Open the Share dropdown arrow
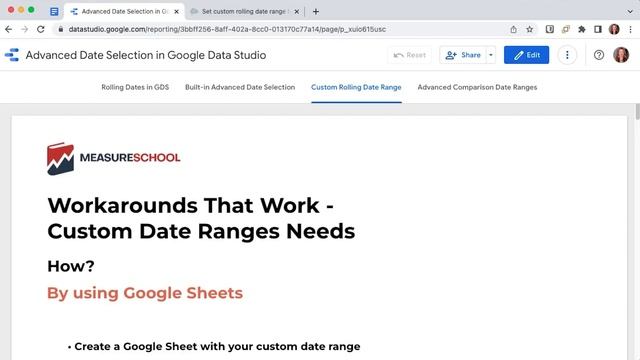 [491, 55]
